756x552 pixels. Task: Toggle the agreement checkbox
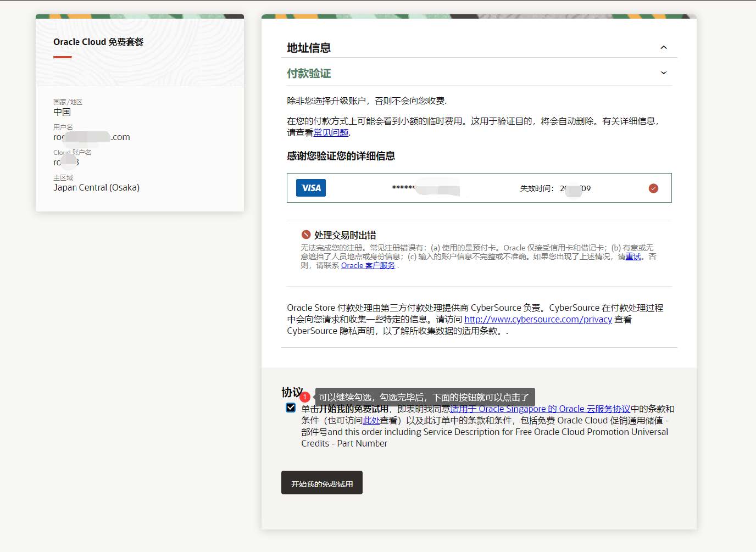point(291,408)
